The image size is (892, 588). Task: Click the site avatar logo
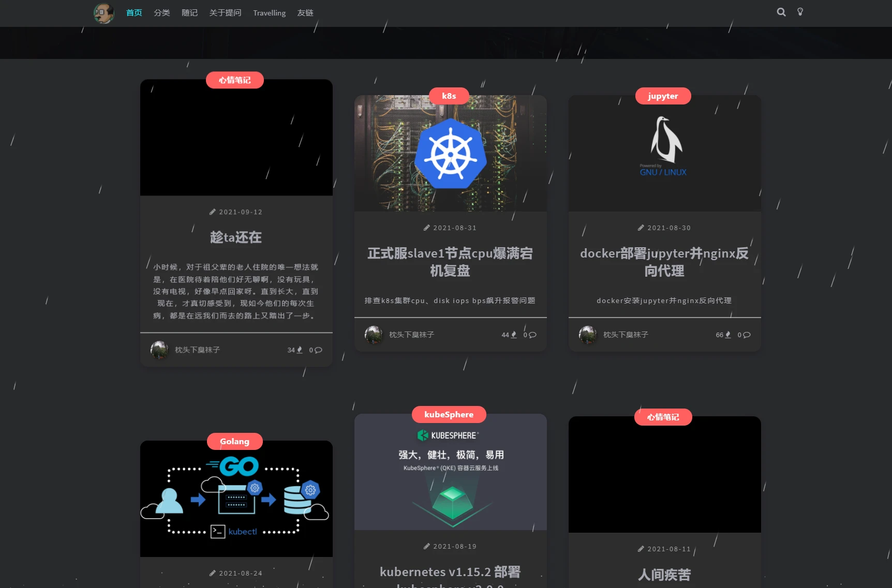(103, 13)
